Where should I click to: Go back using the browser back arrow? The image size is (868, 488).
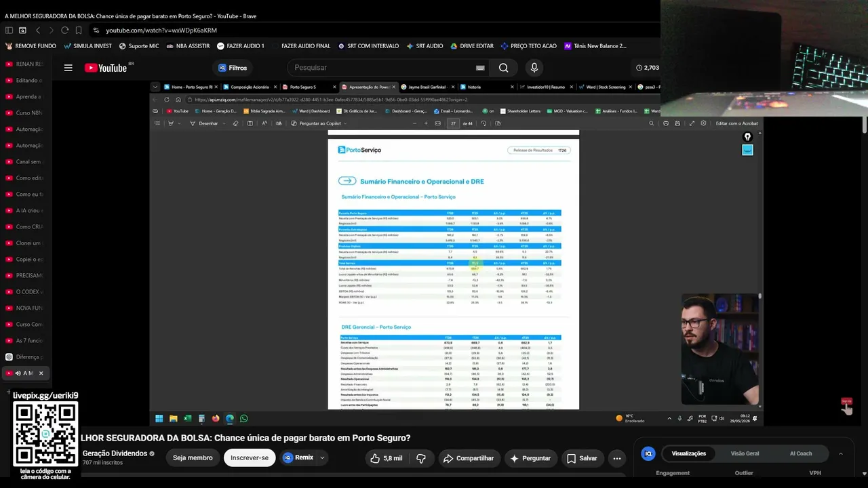coord(38,30)
